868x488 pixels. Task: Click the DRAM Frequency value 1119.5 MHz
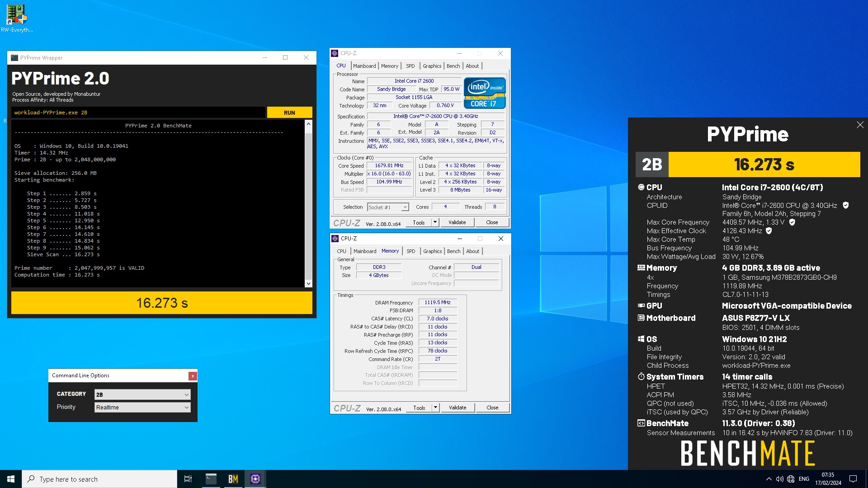click(x=438, y=303)
